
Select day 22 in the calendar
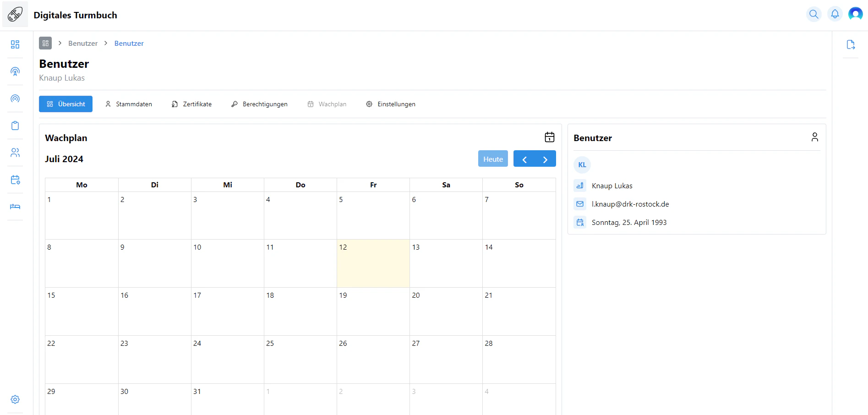pos(82,360)
